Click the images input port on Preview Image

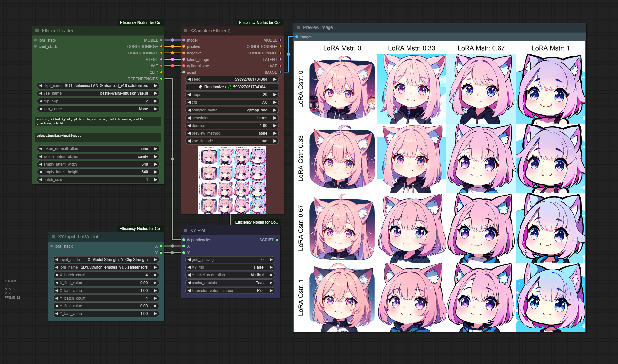(x=297, y=37)
